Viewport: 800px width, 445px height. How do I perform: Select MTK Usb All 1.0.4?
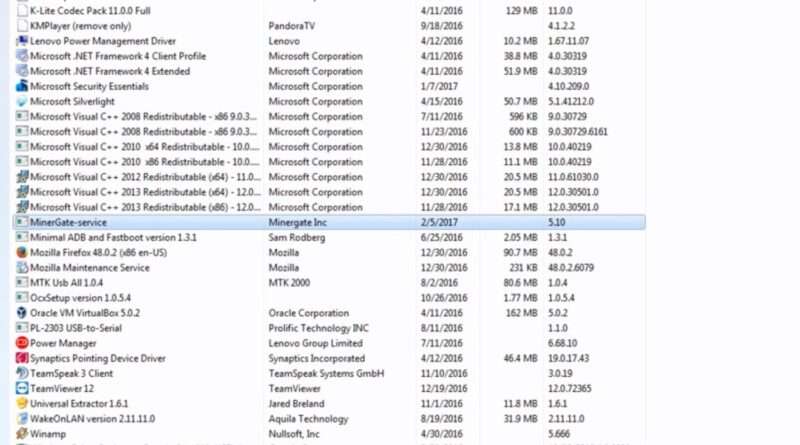coord(66,282)
